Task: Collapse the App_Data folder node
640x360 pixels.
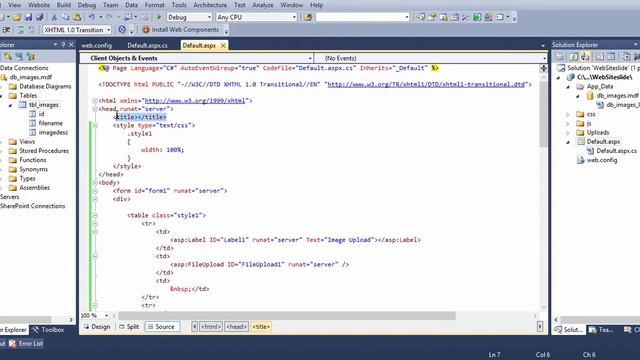Action: [x=568, y=87]
